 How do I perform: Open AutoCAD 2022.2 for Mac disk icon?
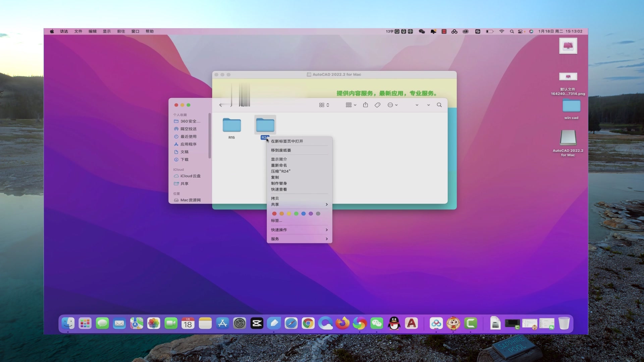click(568, 138)
